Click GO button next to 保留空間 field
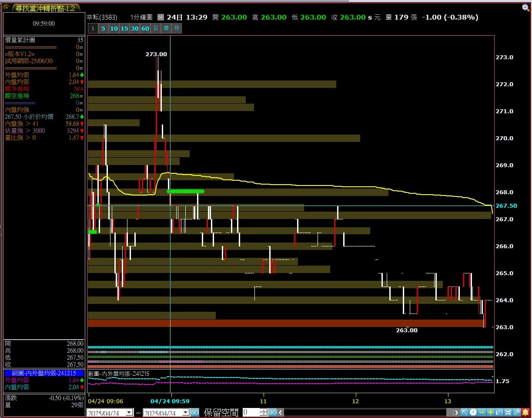This screenshot has height=418, width=532. [x=273, y=412]
